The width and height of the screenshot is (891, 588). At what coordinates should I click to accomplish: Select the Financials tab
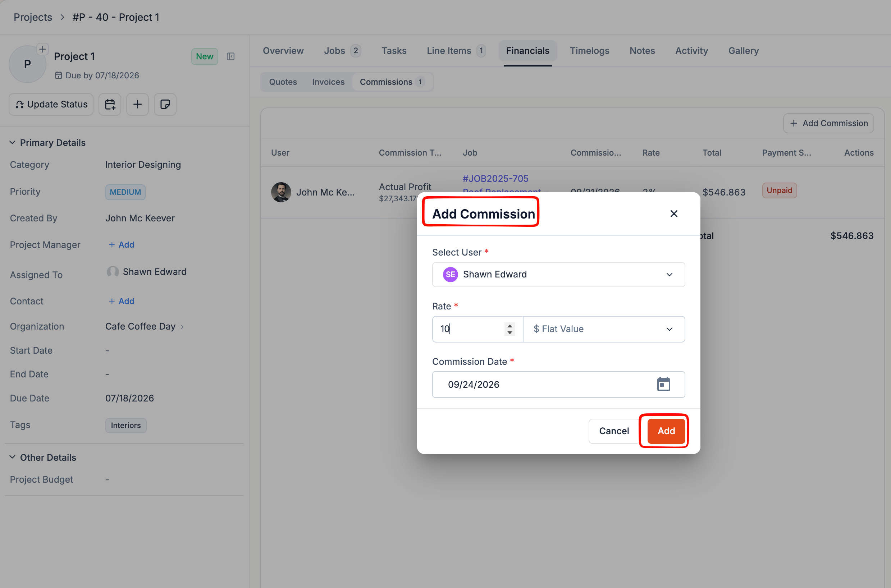click(x=527, y=51)
